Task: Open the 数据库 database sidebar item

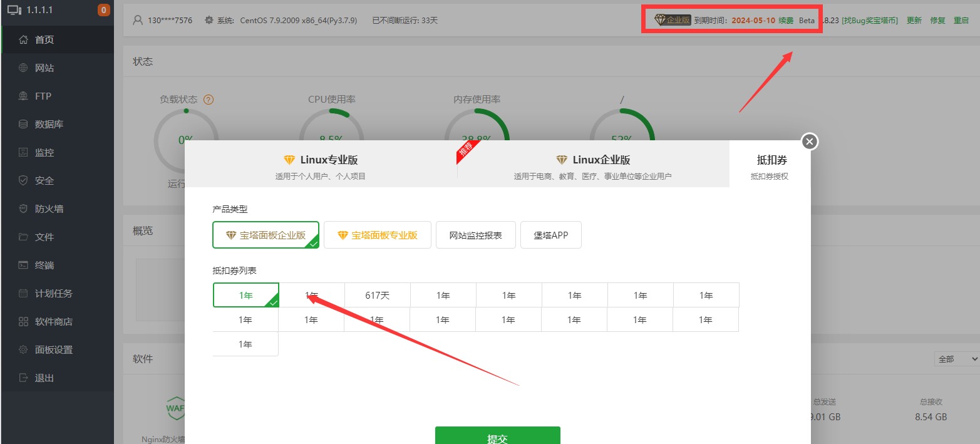Action: pos(57,124)
